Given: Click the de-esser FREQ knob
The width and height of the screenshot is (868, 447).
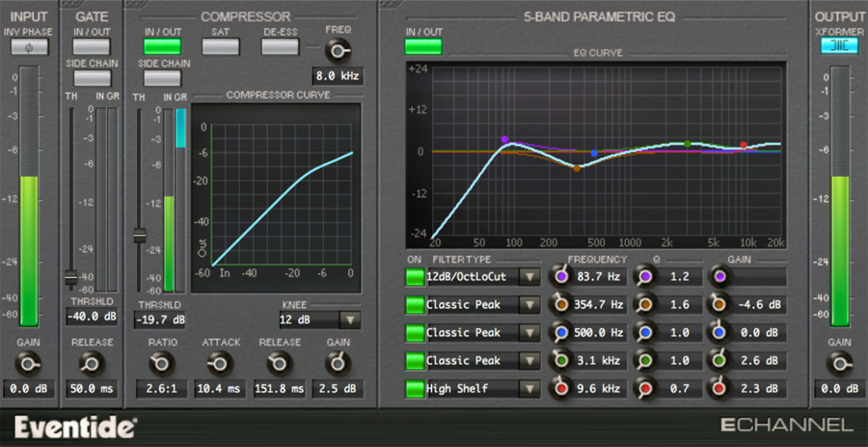Looking at the screenshot, I should pyautogui.click(x=338, y=51).
